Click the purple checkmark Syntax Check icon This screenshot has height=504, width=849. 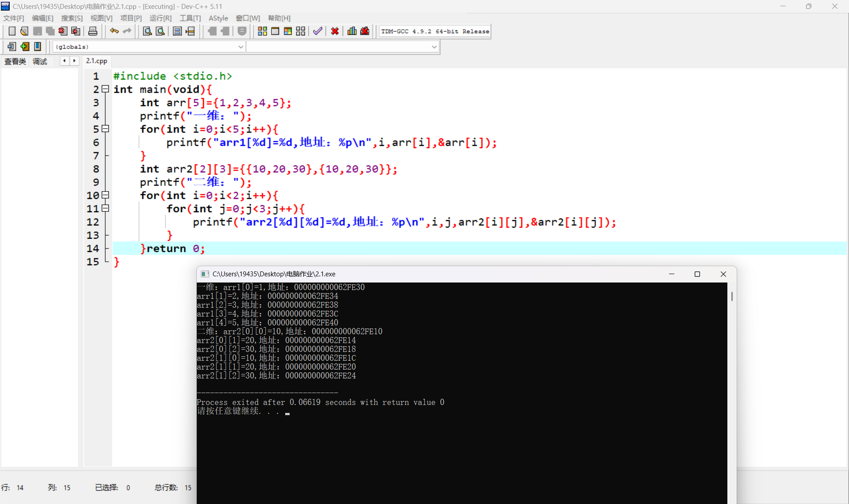coord(317,31)
